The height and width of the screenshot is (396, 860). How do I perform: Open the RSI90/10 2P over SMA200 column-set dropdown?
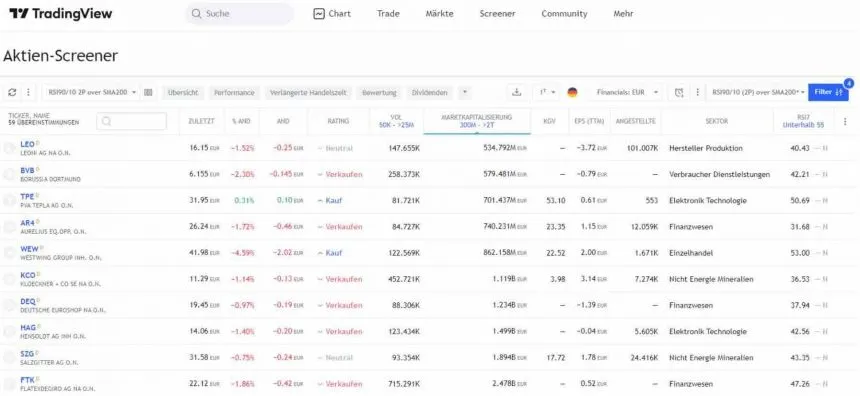[91, 93]
